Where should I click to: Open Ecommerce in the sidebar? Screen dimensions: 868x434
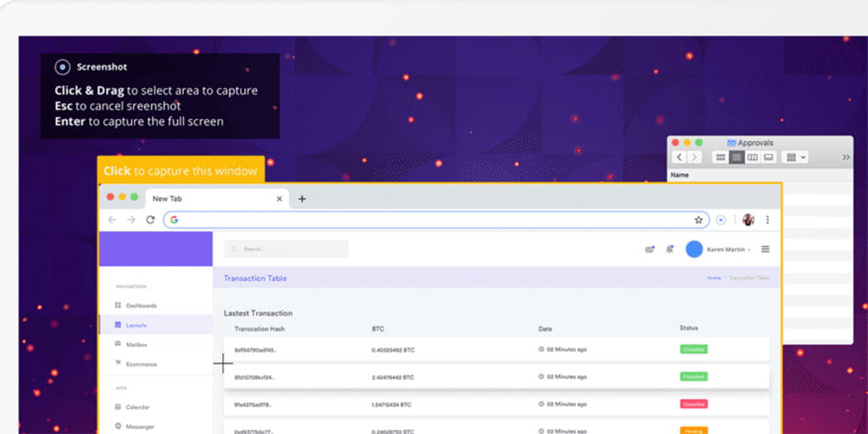(141, 365)
